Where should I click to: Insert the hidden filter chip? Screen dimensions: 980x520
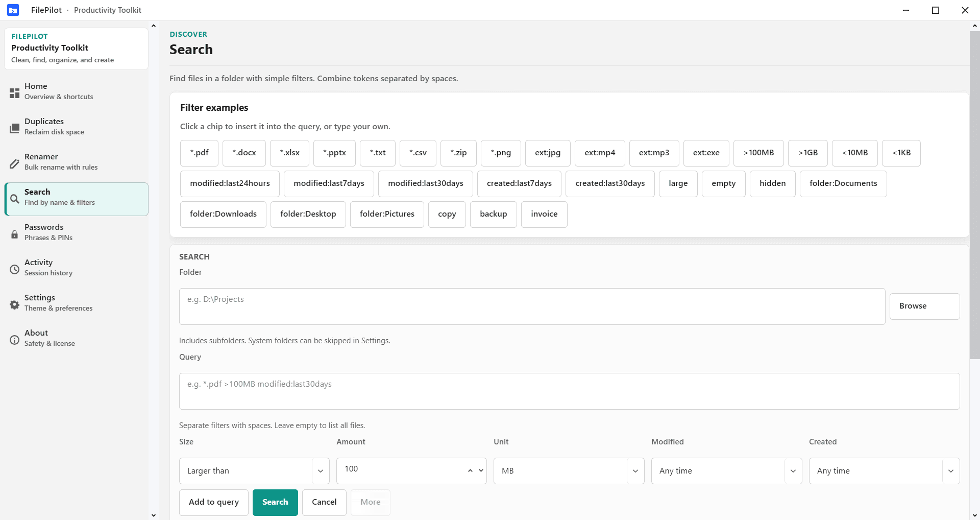click(x=773, y=183)
